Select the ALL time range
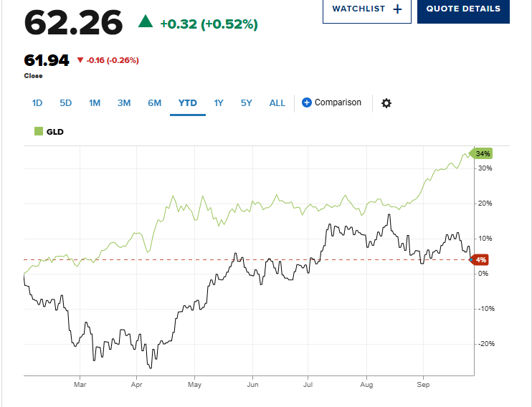532x407 pixels. click(x=277, y=102)
